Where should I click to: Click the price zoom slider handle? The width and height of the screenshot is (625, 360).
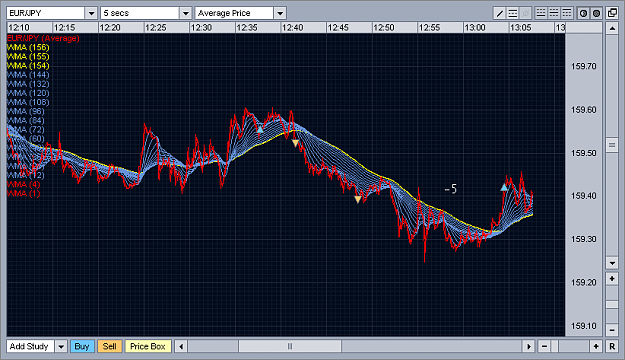pos(612,305)
